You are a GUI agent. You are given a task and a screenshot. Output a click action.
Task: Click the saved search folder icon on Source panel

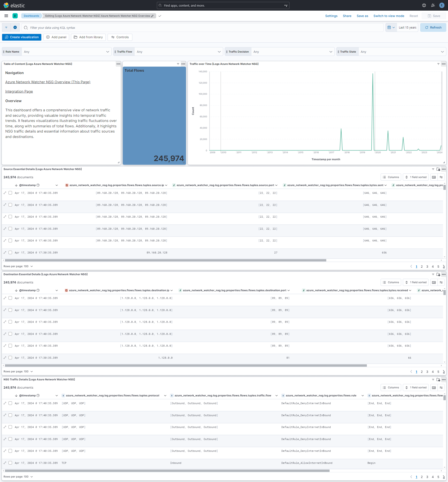pos(438,169)
